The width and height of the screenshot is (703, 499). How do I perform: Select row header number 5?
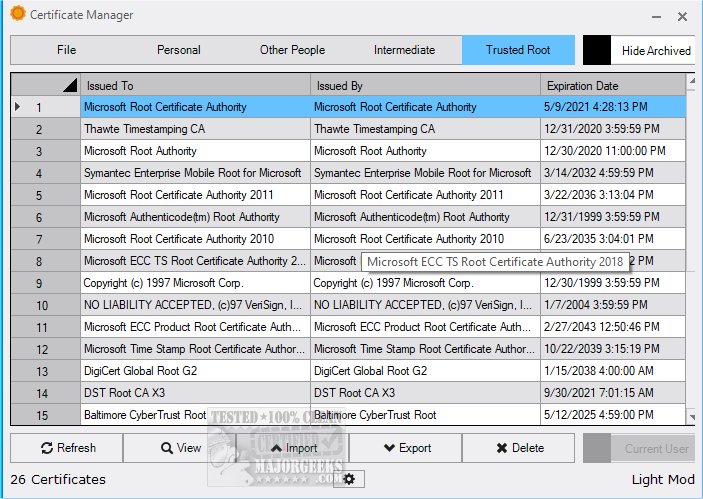click(x=46, y=195)
